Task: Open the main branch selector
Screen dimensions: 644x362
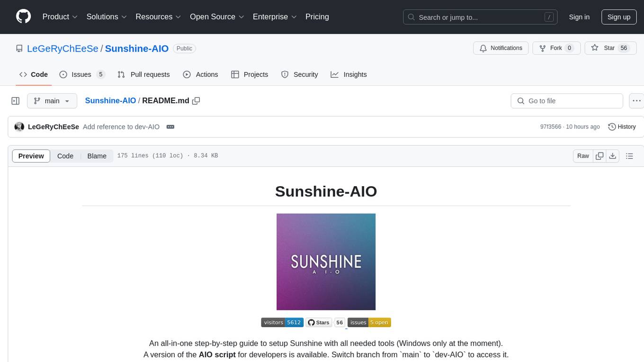Action: 52,101
